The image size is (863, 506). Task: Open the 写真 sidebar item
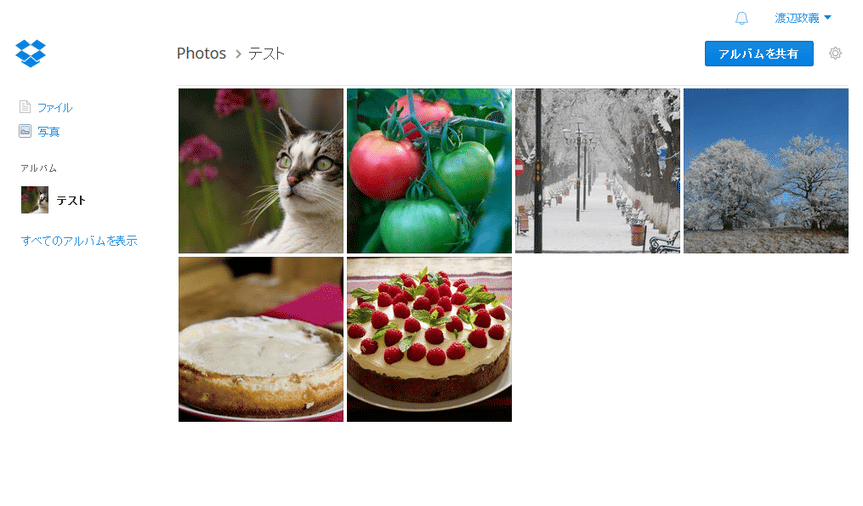[48, 132]
